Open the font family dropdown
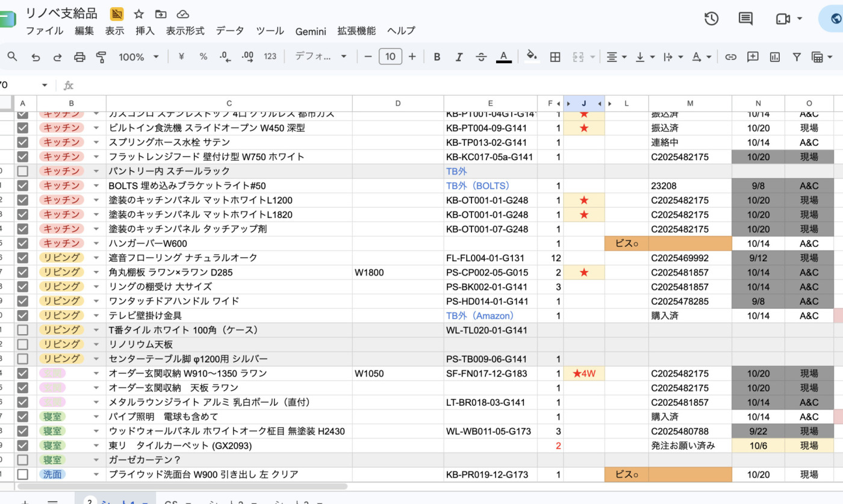The height and width of the screenshot is (504, 843). pos(320,57)
